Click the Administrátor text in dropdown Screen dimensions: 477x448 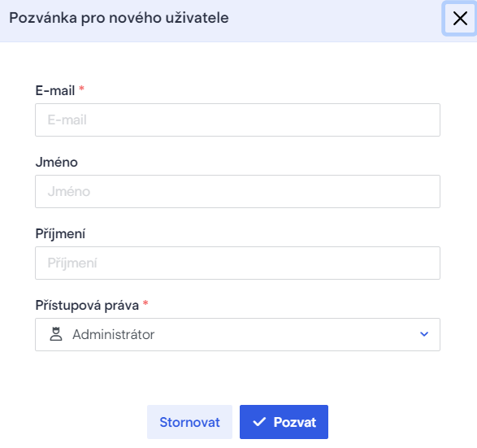(x=114, y=334)
